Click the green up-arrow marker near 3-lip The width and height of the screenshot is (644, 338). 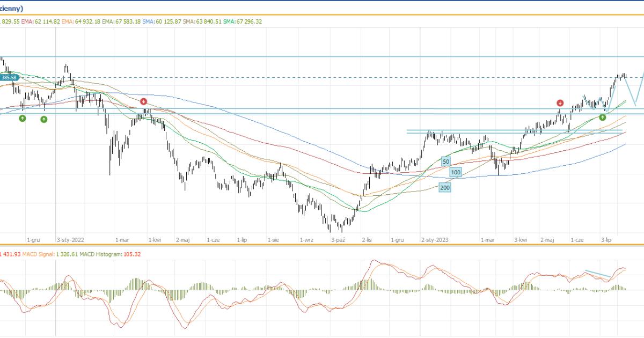(602, 117)
